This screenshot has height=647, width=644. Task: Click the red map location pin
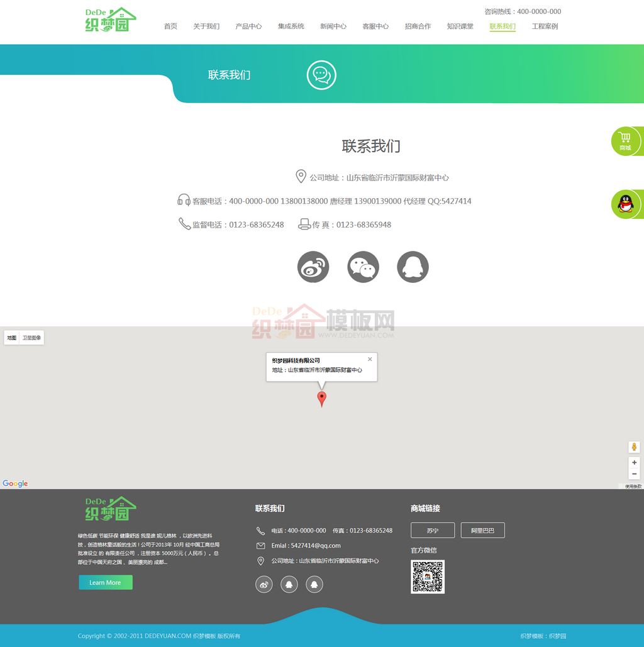pyautogui.click(x=322, y=399)
